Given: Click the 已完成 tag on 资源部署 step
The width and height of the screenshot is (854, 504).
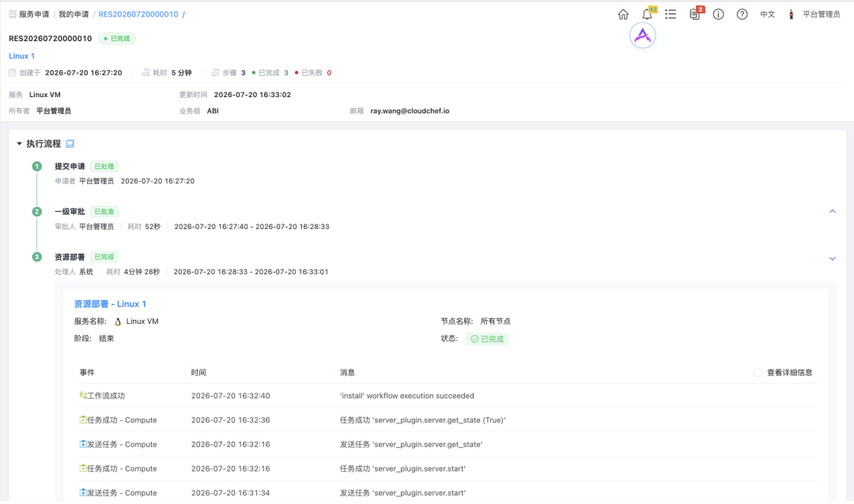Looking at the screenshot, I should (104, 257).
